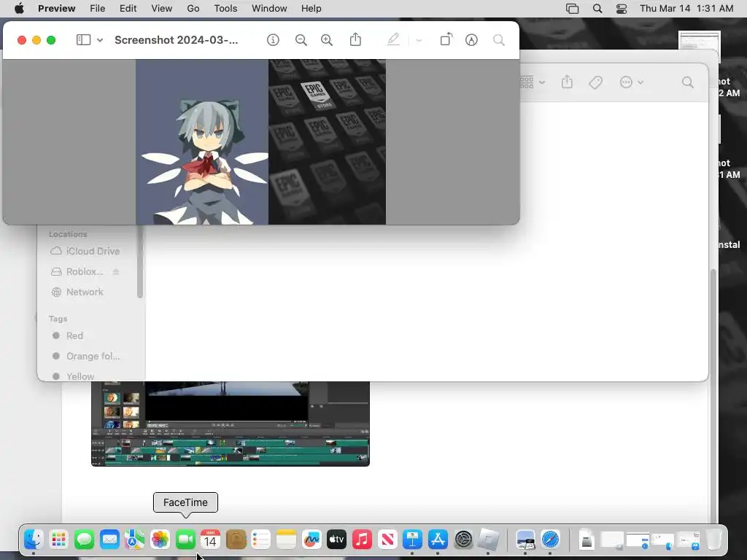Open System Settings from the Dock
This screenshot has height=560, width=747.
click(463, 540)
